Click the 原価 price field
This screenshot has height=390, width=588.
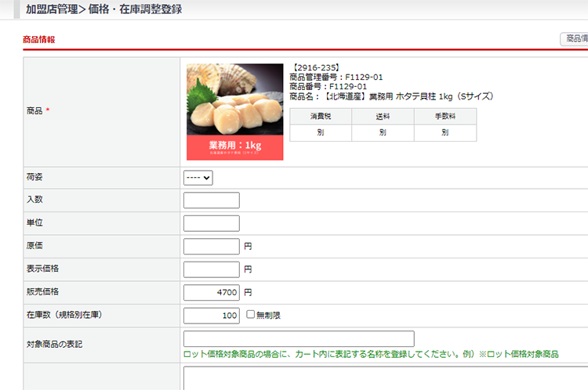(x=211, y=247)
